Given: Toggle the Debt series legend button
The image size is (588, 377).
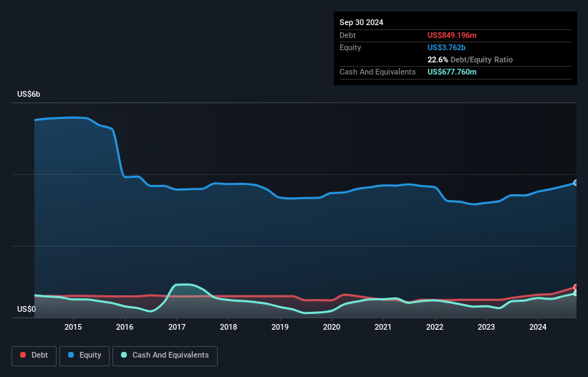Looking at the screenshot, I should 34,355.
